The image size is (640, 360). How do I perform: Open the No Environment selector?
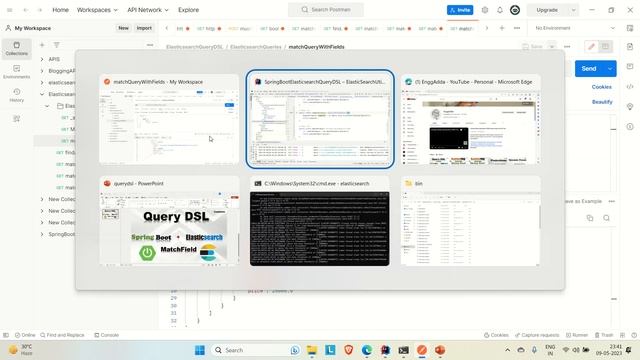575,28
